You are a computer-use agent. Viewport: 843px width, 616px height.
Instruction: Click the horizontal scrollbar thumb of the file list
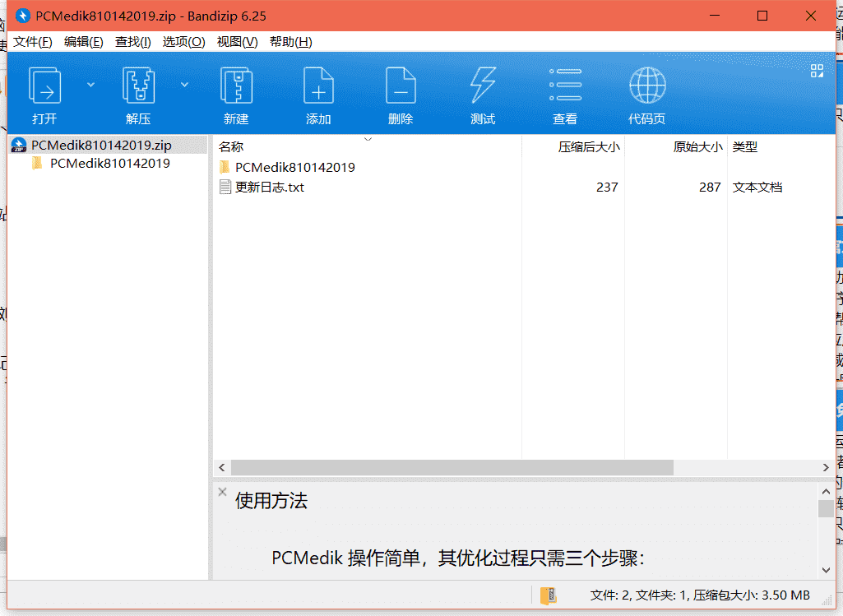click(x=452, y=468)
